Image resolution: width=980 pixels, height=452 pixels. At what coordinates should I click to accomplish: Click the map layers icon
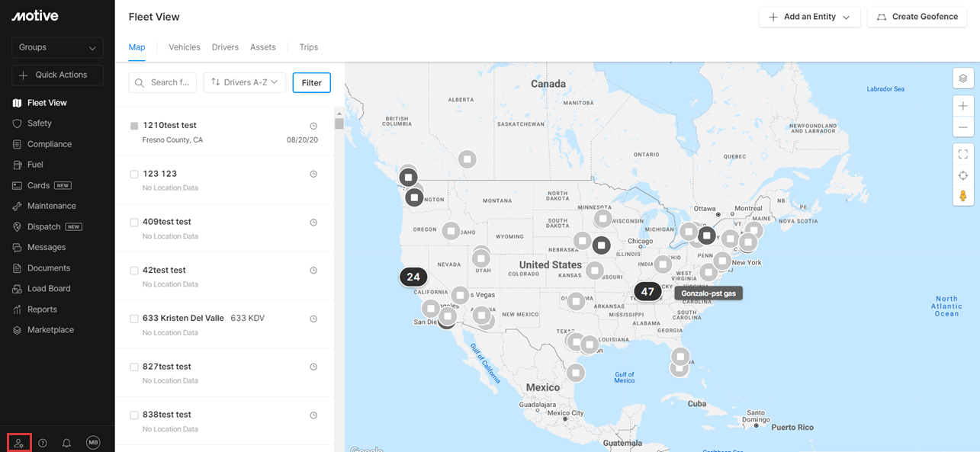pos(962,79)
